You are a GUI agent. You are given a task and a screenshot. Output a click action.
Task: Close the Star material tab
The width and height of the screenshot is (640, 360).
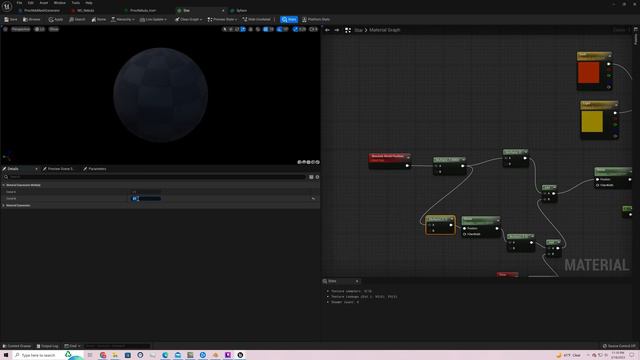pyautogui.click(x=223, y=11)
